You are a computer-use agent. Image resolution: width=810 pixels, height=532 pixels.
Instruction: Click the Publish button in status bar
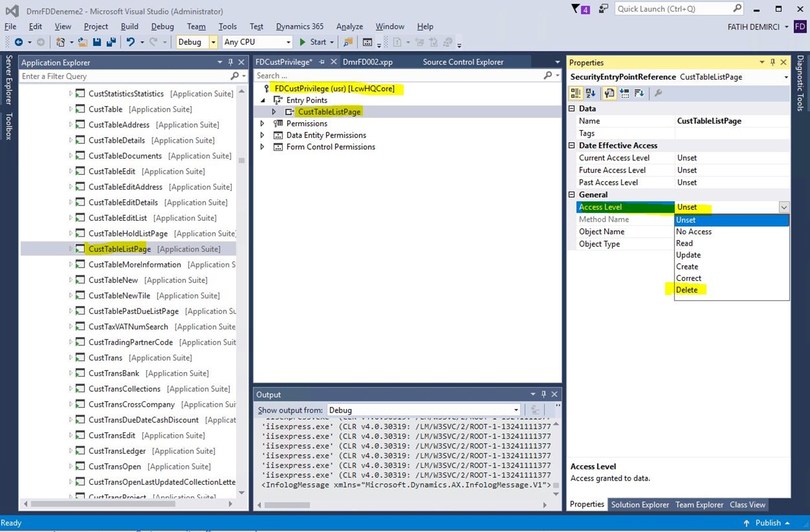[x=767, y=523]
